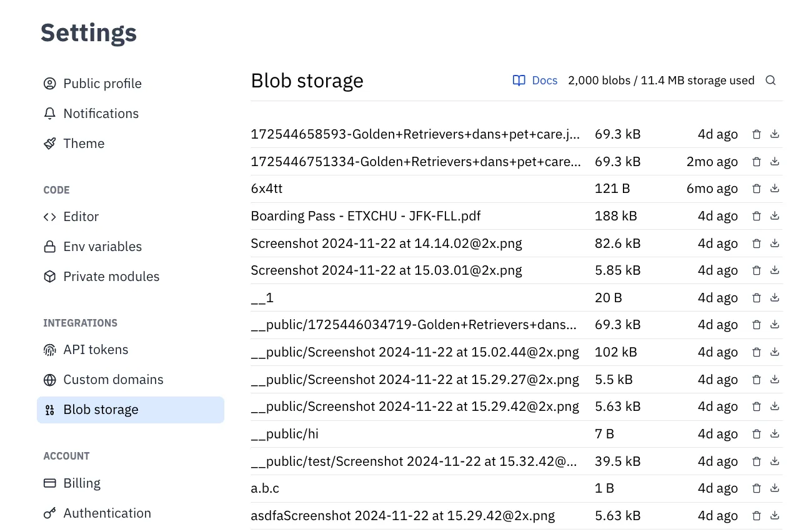
Task: Click the Authentication key icon
Action: click(49, 513)
